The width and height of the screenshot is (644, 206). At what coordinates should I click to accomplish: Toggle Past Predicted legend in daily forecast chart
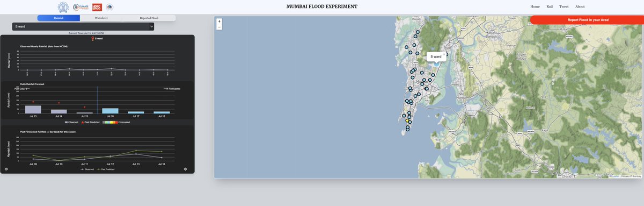click(91, 122)
